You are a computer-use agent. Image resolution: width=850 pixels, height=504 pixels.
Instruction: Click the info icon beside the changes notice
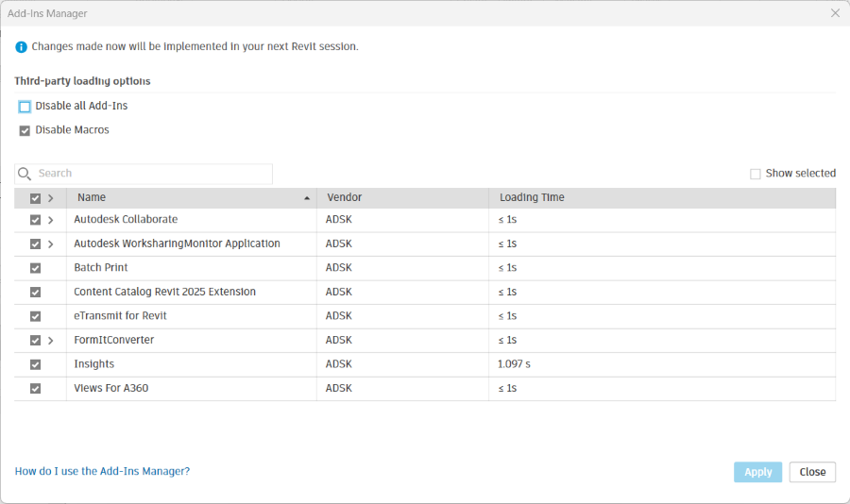[x=21, y=46]
